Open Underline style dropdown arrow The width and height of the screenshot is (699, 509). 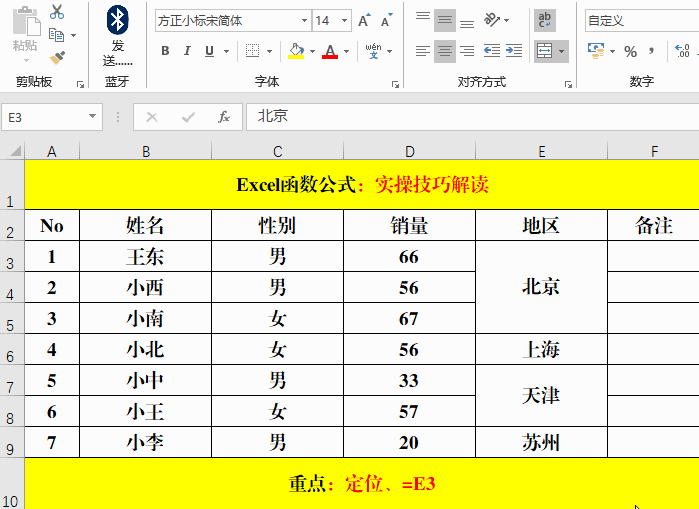click(226, 51)
